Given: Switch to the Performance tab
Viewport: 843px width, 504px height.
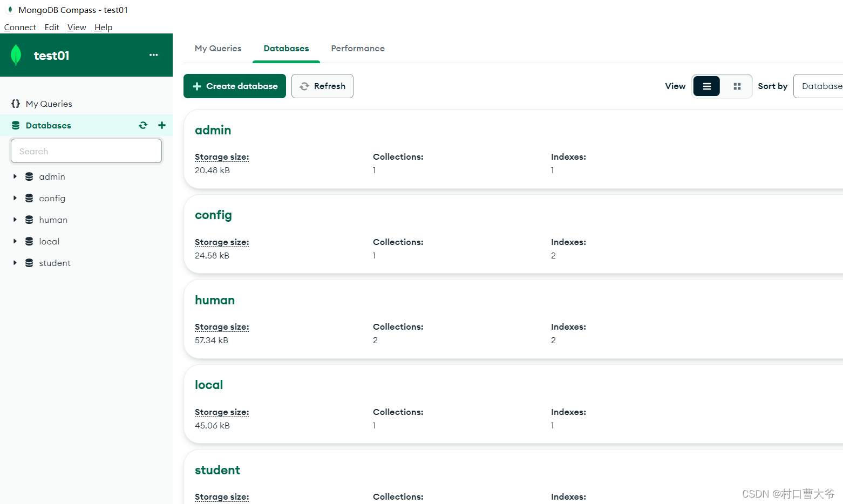Looking at the screenshot, I should [357, 49].
